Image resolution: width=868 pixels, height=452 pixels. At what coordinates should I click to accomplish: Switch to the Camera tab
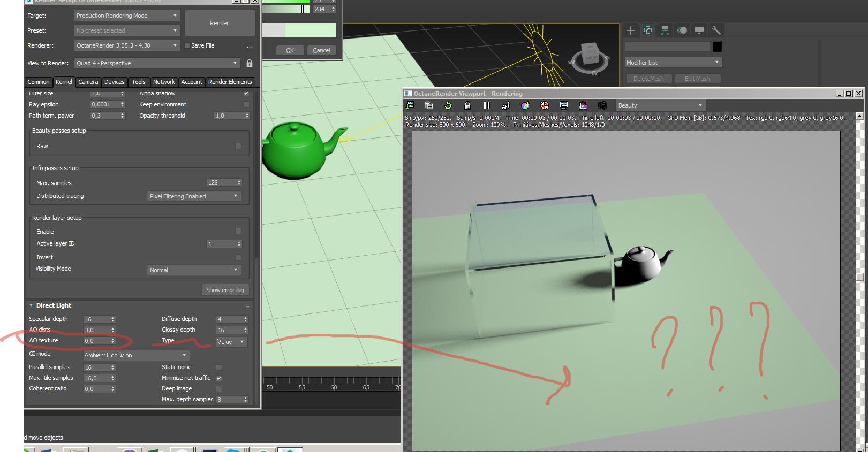88,82
